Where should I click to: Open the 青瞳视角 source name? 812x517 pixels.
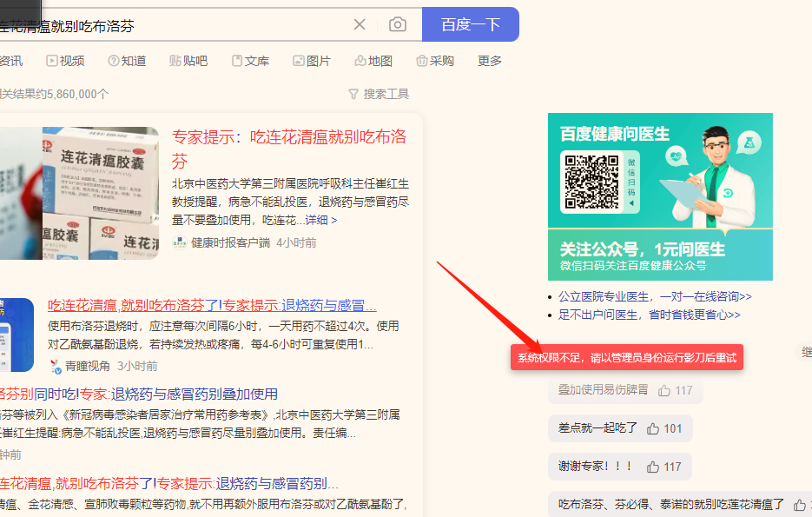coord(88,367)
